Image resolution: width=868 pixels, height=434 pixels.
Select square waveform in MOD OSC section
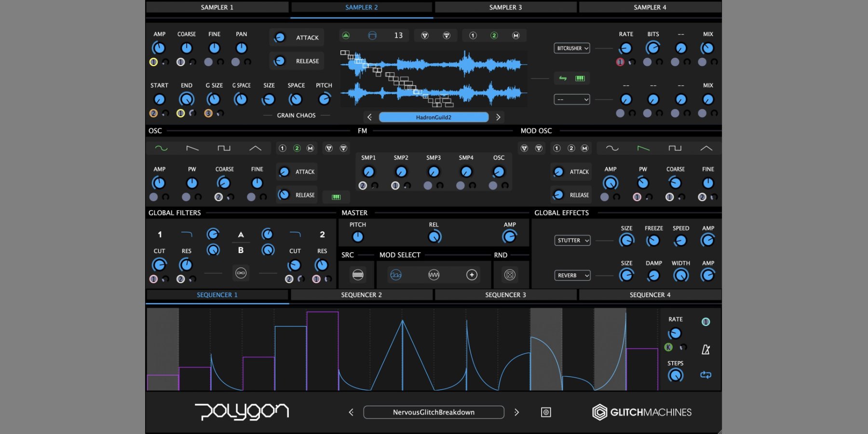click(675, 148)
